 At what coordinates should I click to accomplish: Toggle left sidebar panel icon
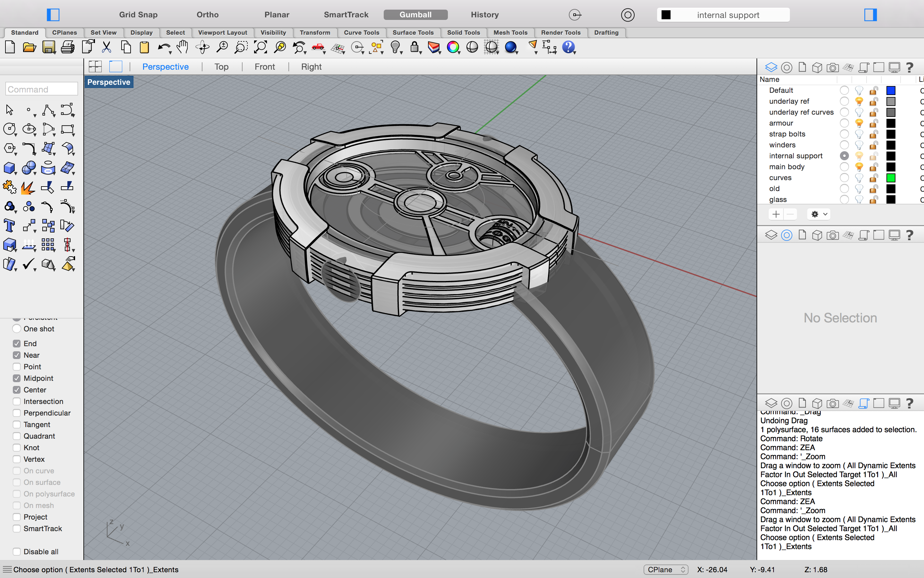pos(53,15)
